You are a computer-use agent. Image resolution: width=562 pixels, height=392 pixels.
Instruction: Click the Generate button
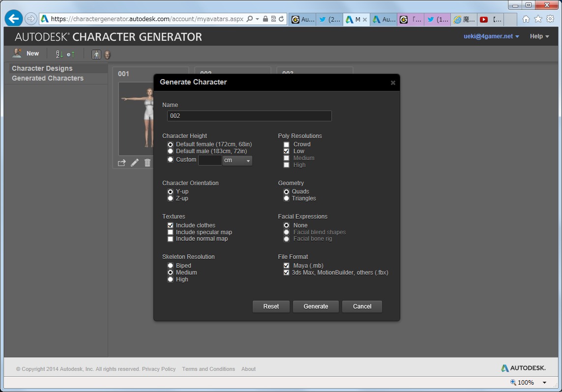pos(316,307)
